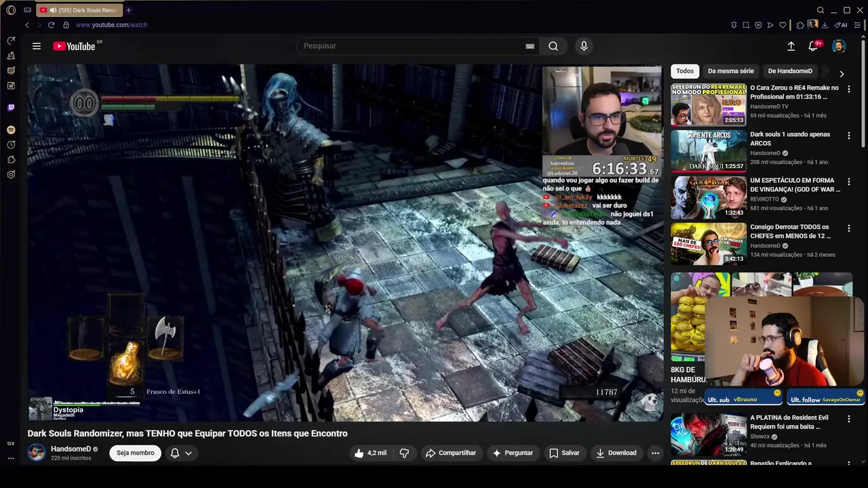Go to YouTube home logo
Viewport: 868px width, 488px height.
(x=75, y=46)
